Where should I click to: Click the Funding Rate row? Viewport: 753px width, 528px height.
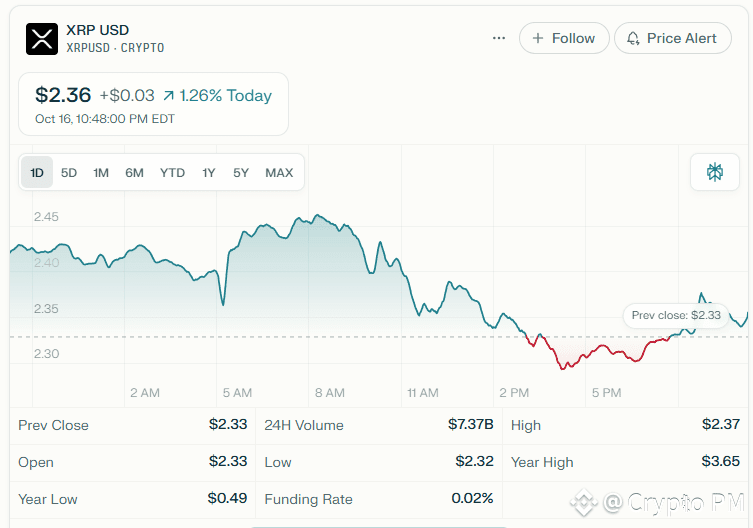(378, 499)
